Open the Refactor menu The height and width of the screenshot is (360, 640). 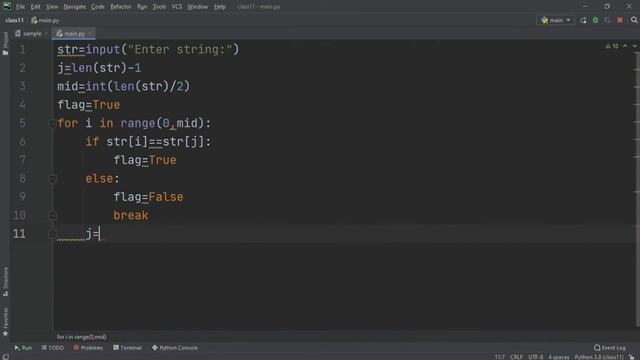click(121, 7)
